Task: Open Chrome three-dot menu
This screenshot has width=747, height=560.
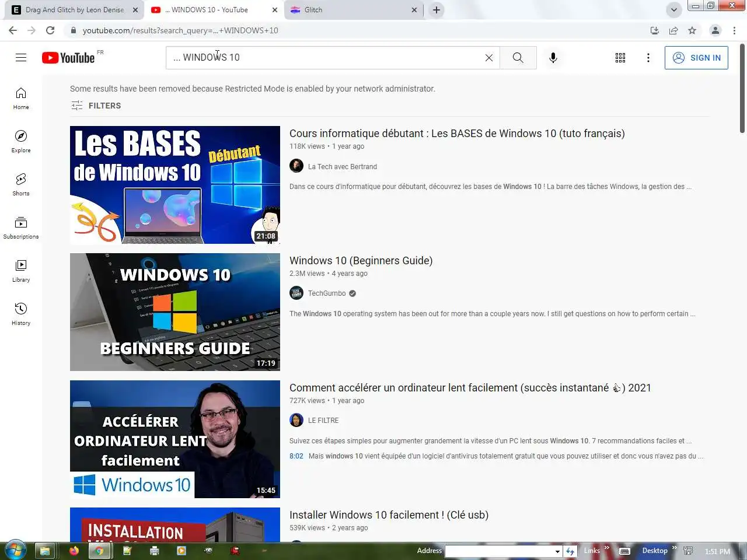Action: click(x=734, y=30)
